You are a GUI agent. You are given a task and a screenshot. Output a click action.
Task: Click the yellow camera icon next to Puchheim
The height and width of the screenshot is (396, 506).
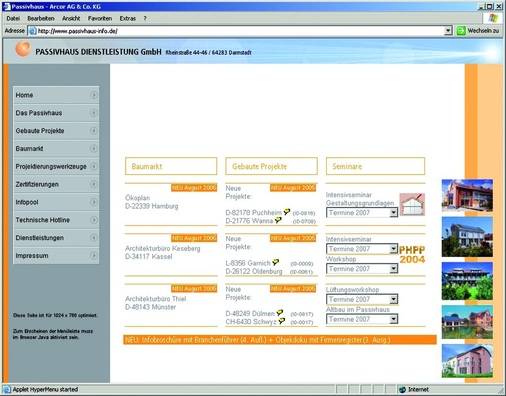pos(287,212)
